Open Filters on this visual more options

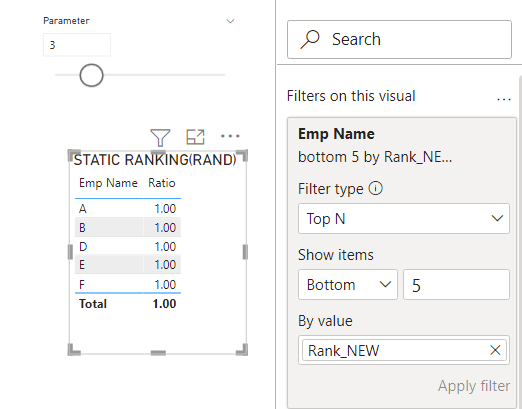pyautogui.click(x=503, y=99)
